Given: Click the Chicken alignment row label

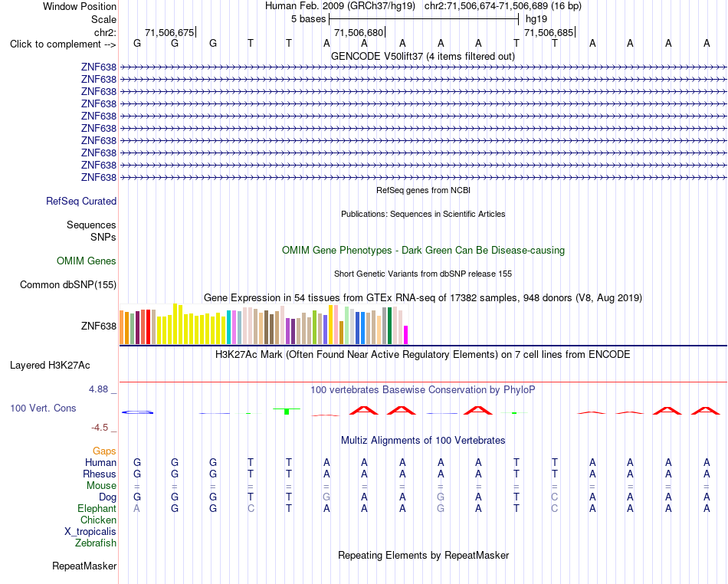Looking at the screenshot, I should coord(98,520).
